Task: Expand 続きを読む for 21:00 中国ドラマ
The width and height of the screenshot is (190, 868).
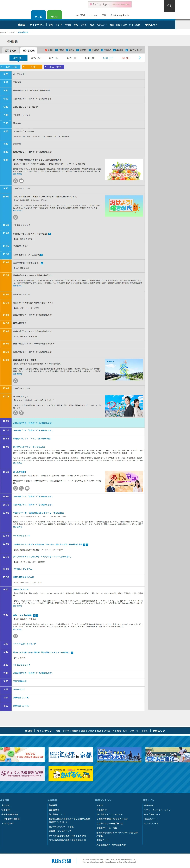Action: pyautogui.click(x=18, y=527)
